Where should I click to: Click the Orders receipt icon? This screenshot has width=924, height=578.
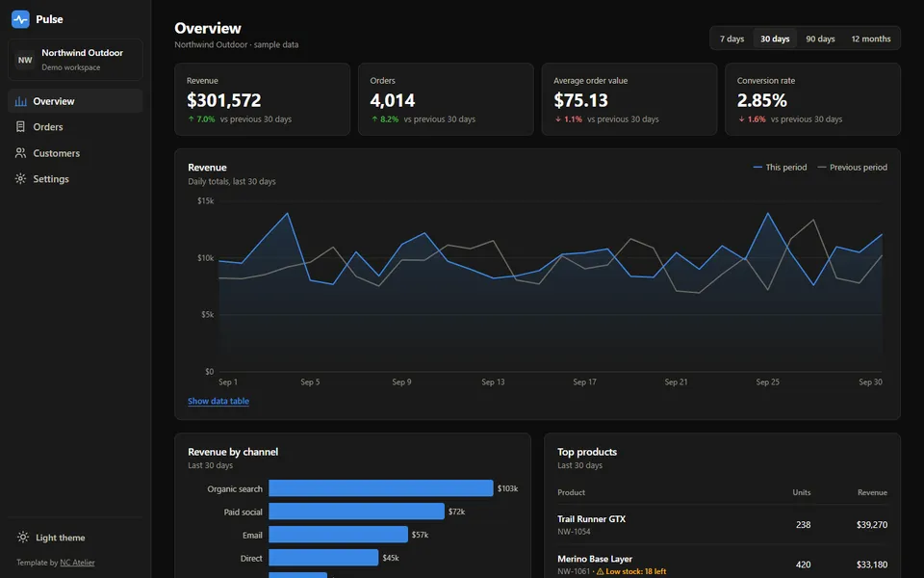(x=20, y=127)
